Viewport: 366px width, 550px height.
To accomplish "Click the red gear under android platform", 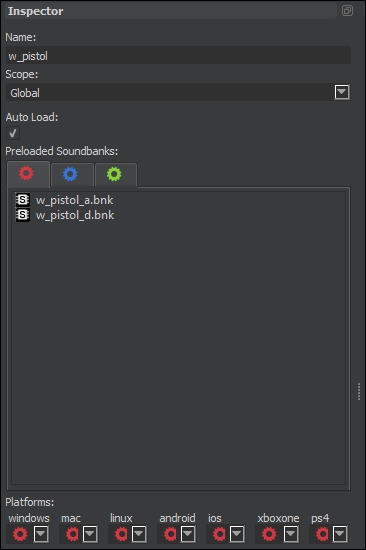I will [x=171, y=534].
